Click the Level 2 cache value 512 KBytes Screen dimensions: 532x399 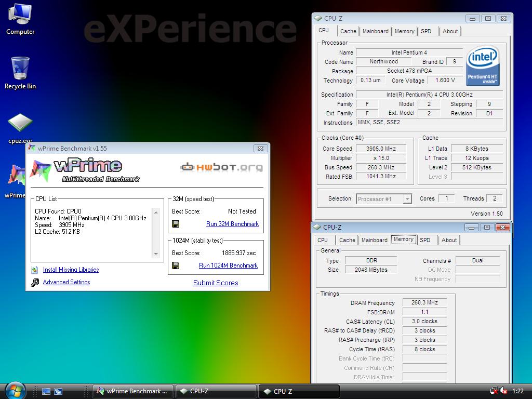pos(477,167)
